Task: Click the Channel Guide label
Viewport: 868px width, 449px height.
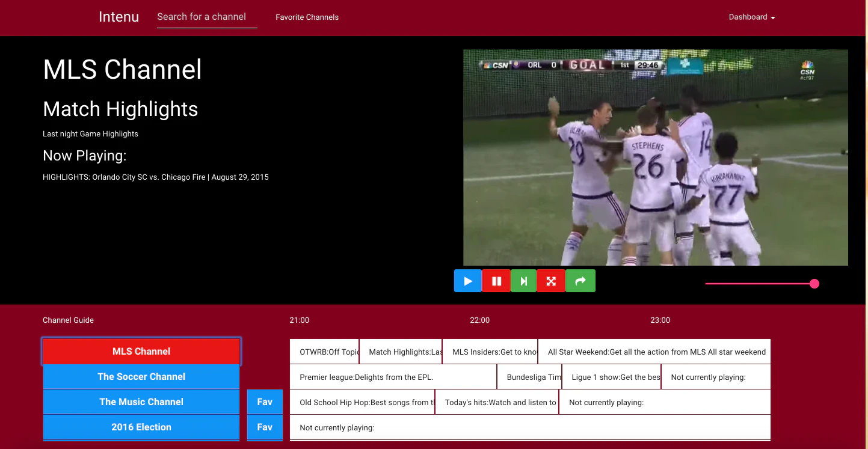Action: point(68,320)
